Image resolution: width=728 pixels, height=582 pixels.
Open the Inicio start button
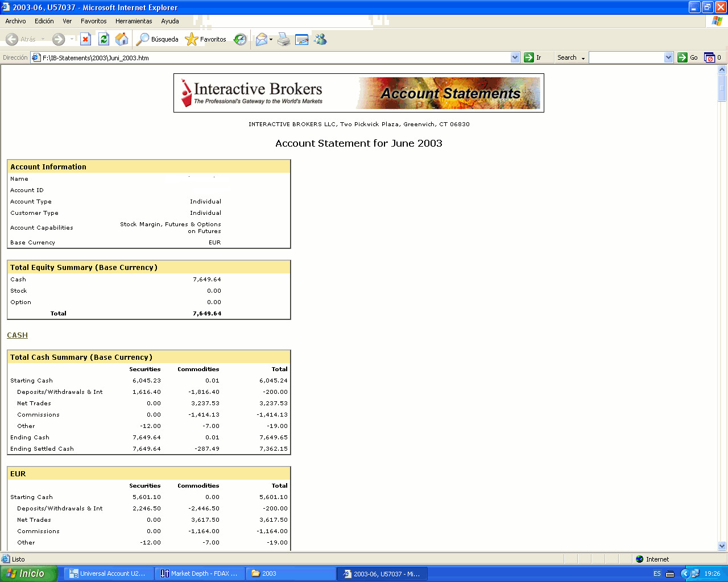[29, 573]
